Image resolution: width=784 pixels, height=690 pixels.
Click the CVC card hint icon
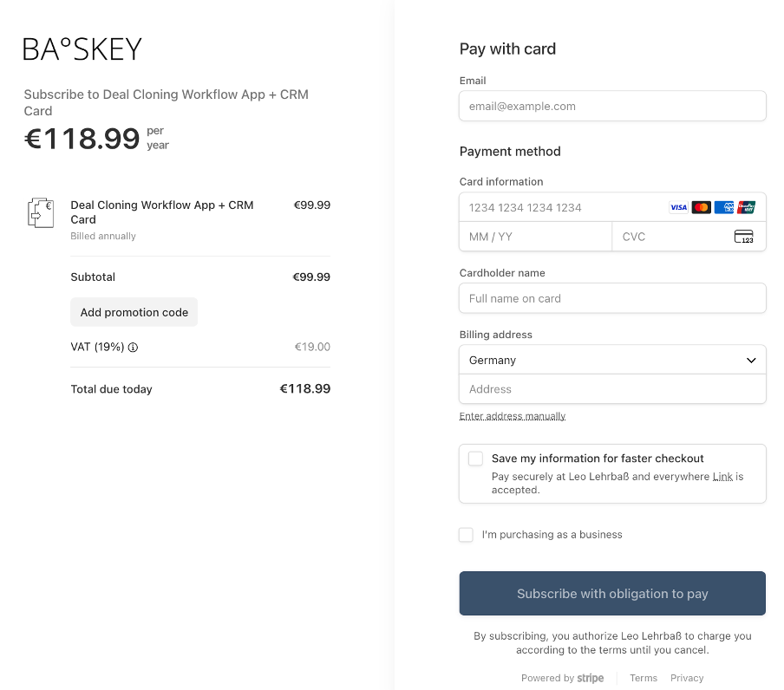(743, 237)
